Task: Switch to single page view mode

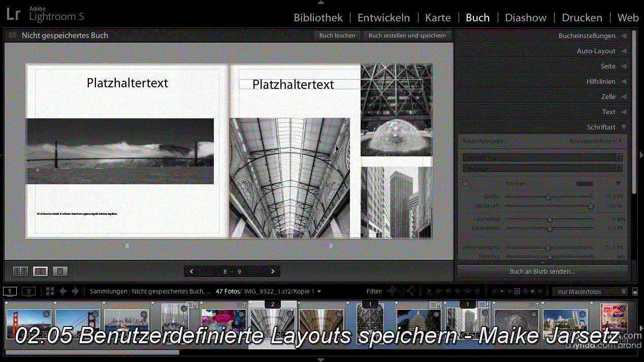Action: point(60,271)
